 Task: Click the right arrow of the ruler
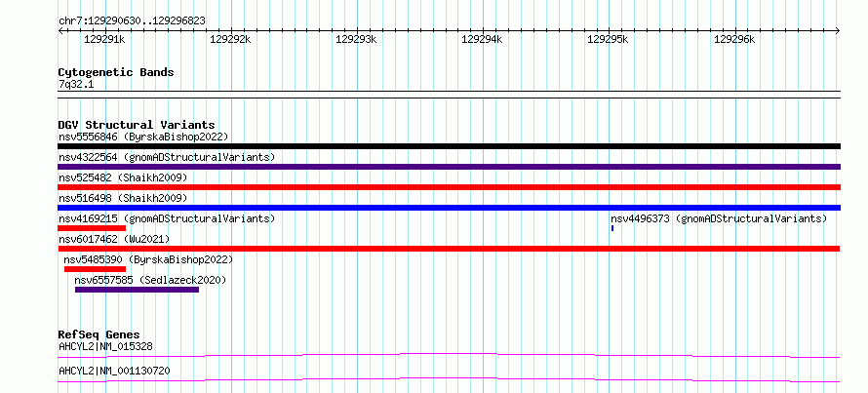click(x=838, y=31)
